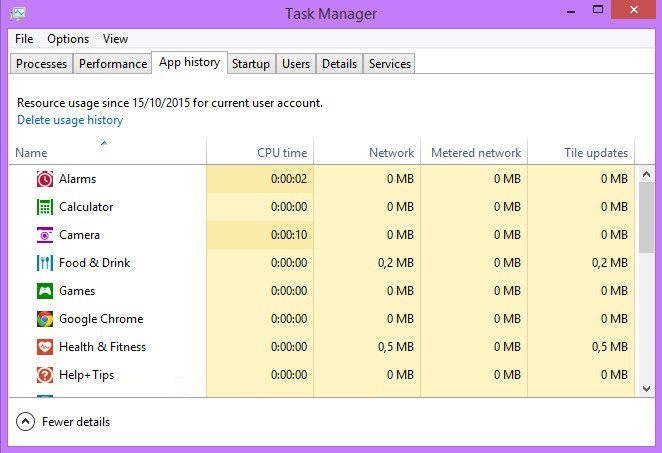This screenshot has width=662, height=453.
Task: Select the Games row name
Action: point(77,291)
